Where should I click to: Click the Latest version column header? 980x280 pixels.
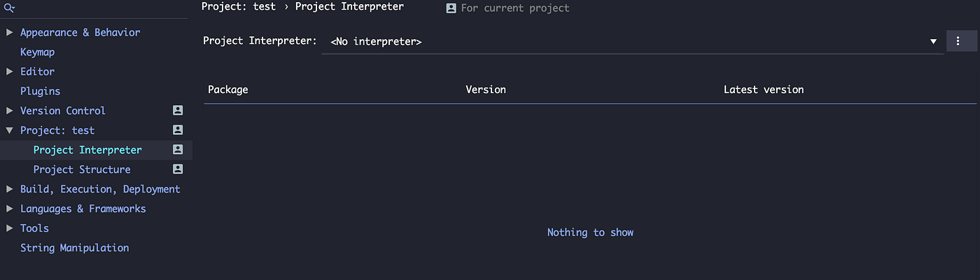[x=764, y=90]
